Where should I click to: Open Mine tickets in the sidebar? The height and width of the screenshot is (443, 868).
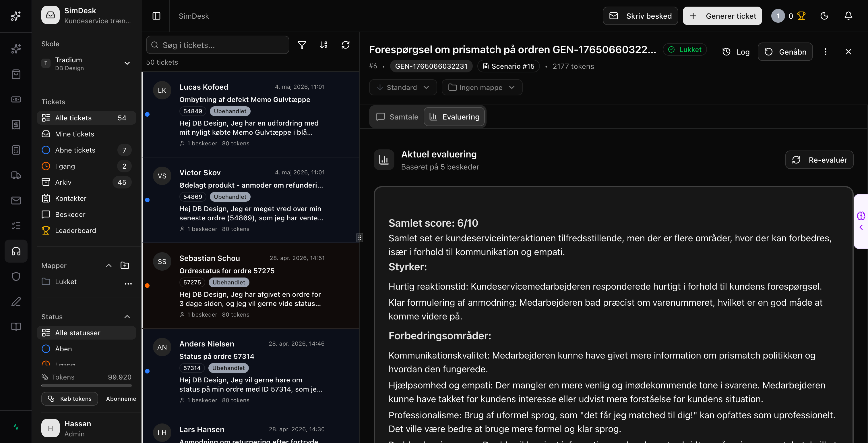coord(87,134)
